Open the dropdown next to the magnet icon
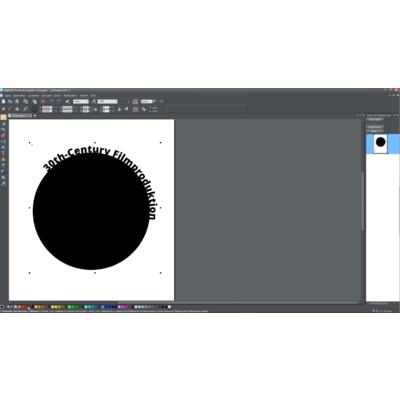 [147, 101]
